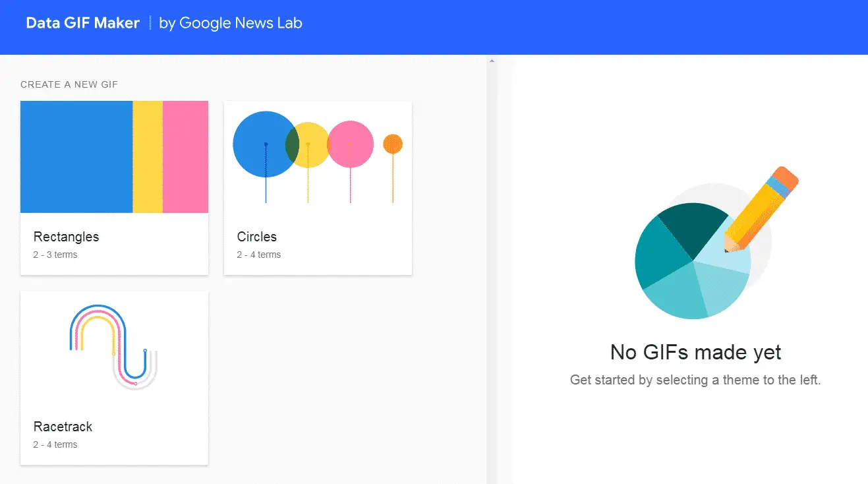
Task: Click the pink rectangle color block in Rectangles preview
Action: [x=187, y=156]
